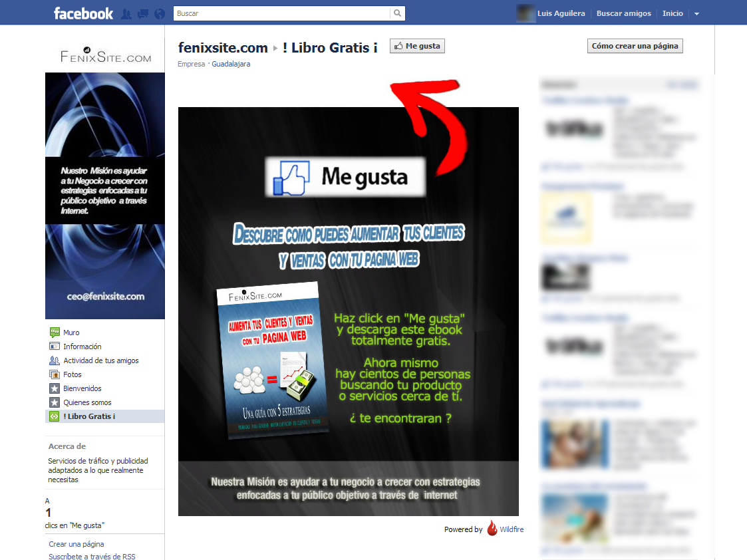747x560 pixels.
Task: Click Inicio in top bar
Action: [x=672, y=13]
